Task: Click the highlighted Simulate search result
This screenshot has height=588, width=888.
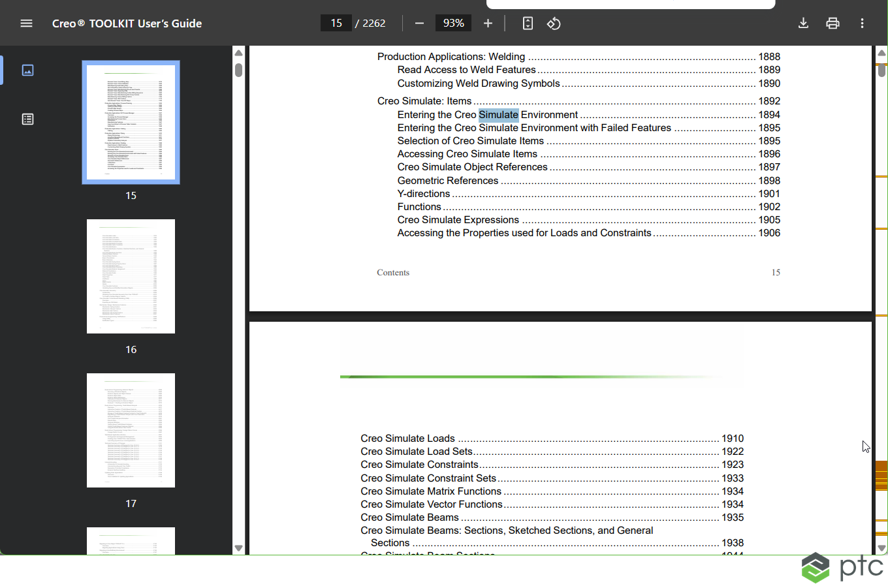Action: pyautogui.click(x=498, y=114)
